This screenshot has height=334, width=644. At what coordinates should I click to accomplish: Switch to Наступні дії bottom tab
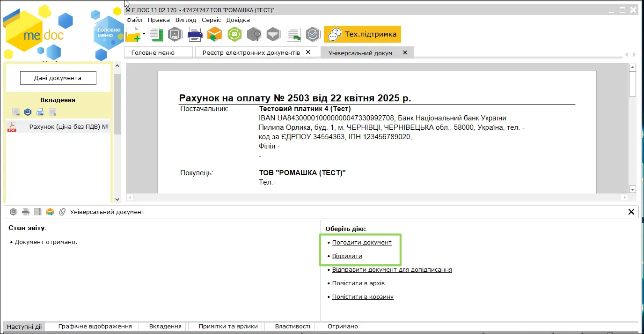[25, 327]
